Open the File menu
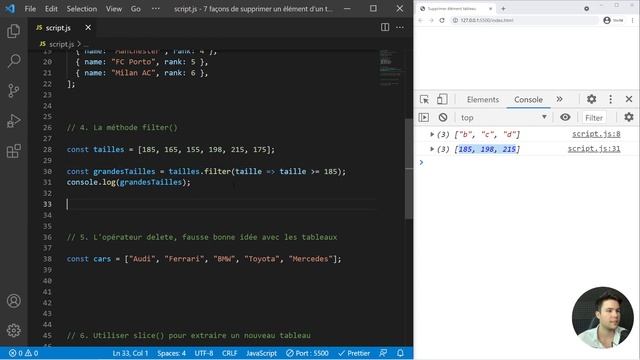The height and width of the screenshot is (360, 640). tap(30, 9)
